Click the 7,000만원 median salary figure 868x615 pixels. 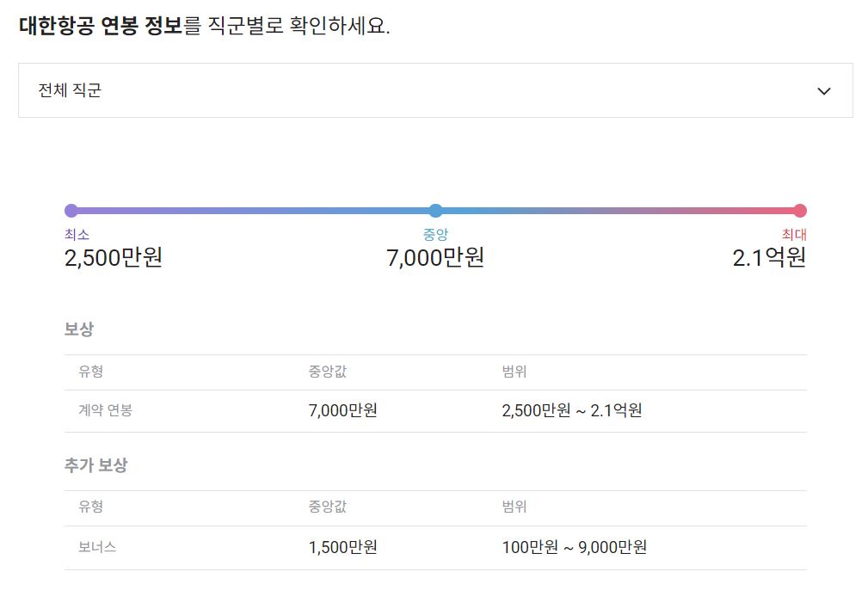coord(436,257)
